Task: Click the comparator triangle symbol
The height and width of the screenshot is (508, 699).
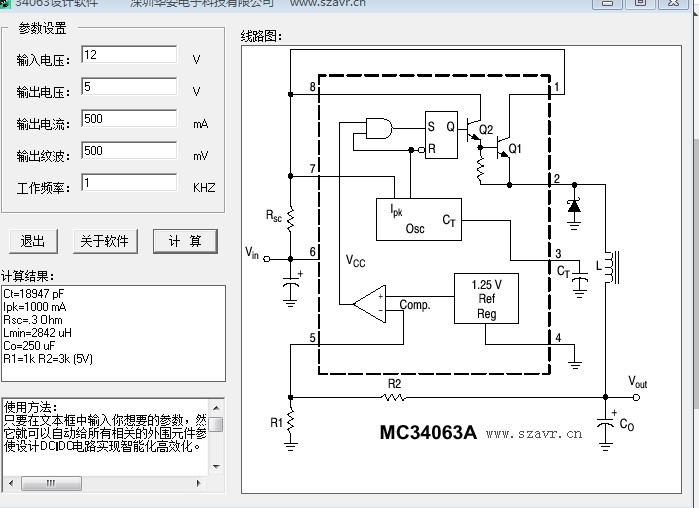Action: [x=370, y=304]
